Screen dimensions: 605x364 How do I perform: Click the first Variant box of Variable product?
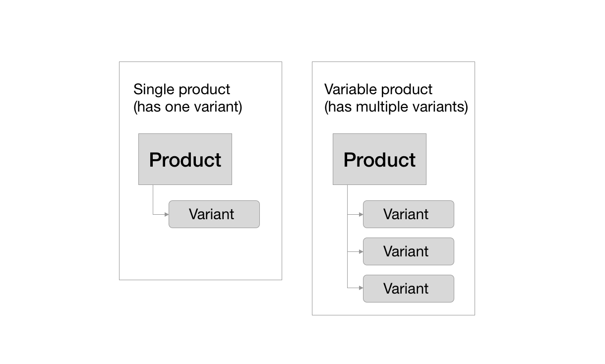click(x=409, y=214)
